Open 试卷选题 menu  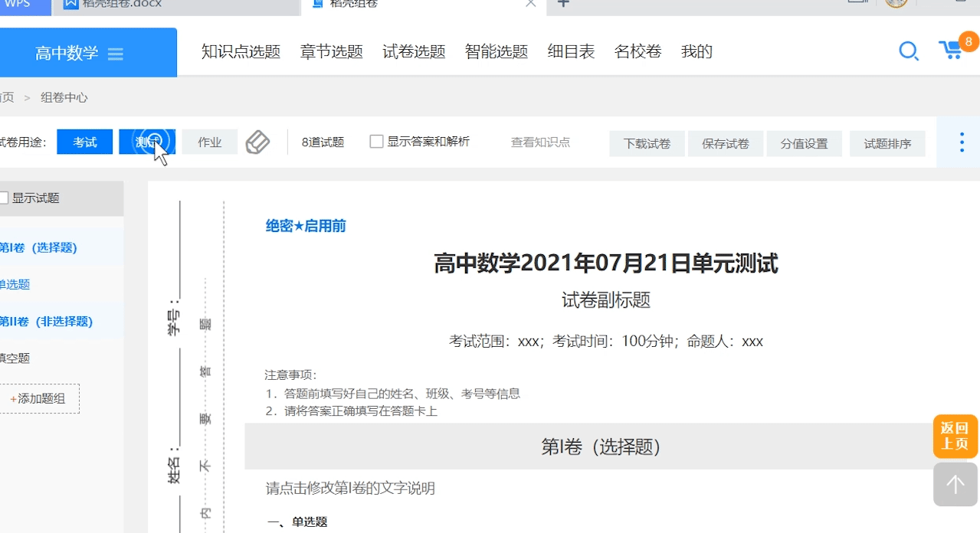tap(414, 51)
